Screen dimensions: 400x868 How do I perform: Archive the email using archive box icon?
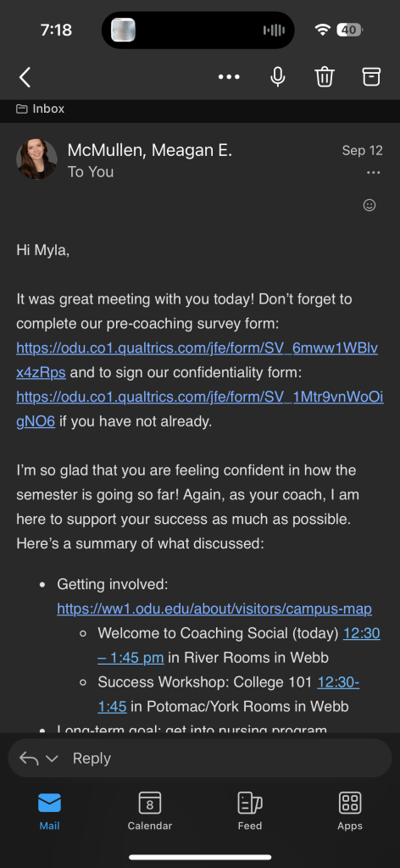tap(372, 77)
